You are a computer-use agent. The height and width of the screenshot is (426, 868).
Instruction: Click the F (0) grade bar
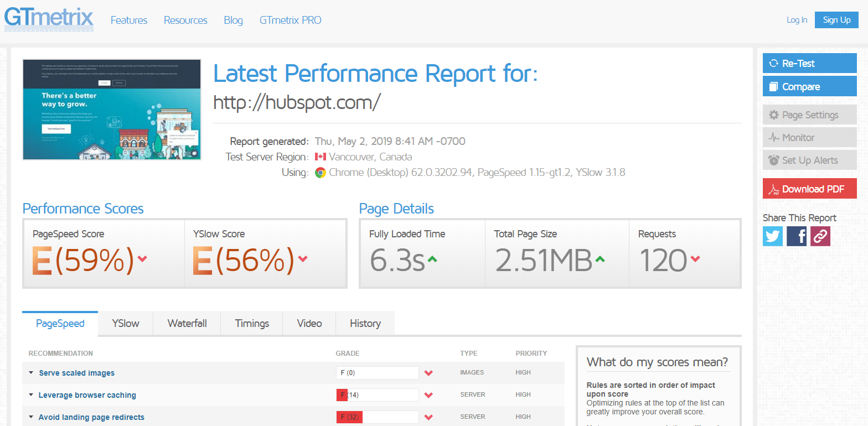378,373
